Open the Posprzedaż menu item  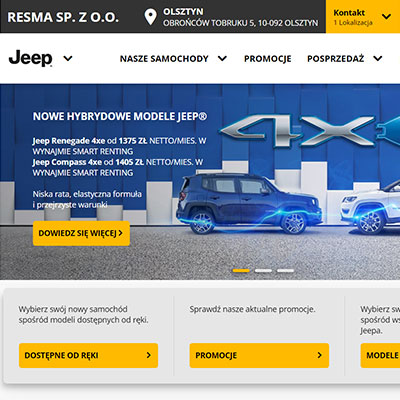point(335,59)
